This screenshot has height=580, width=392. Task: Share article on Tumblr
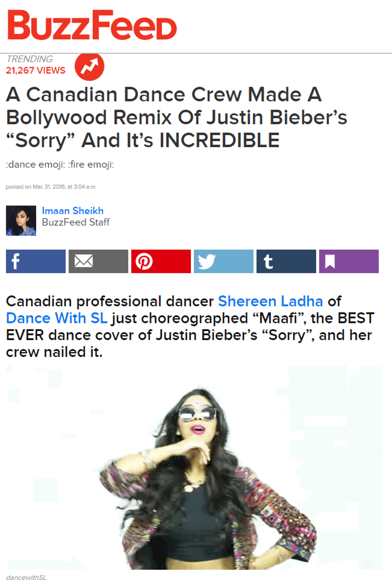[x=286, y=261]
